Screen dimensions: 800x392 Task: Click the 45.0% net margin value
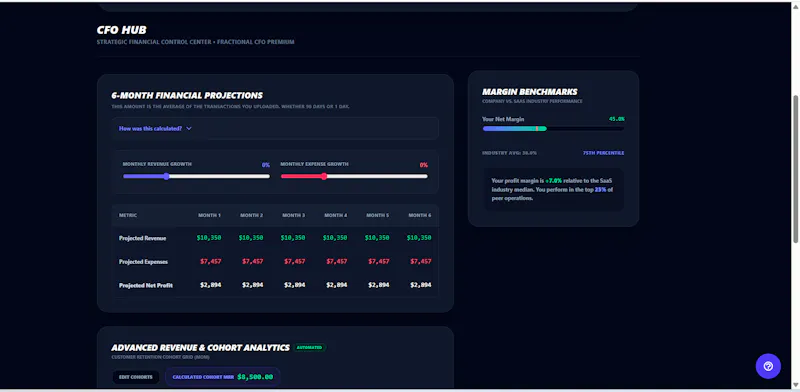coord(616,119)
